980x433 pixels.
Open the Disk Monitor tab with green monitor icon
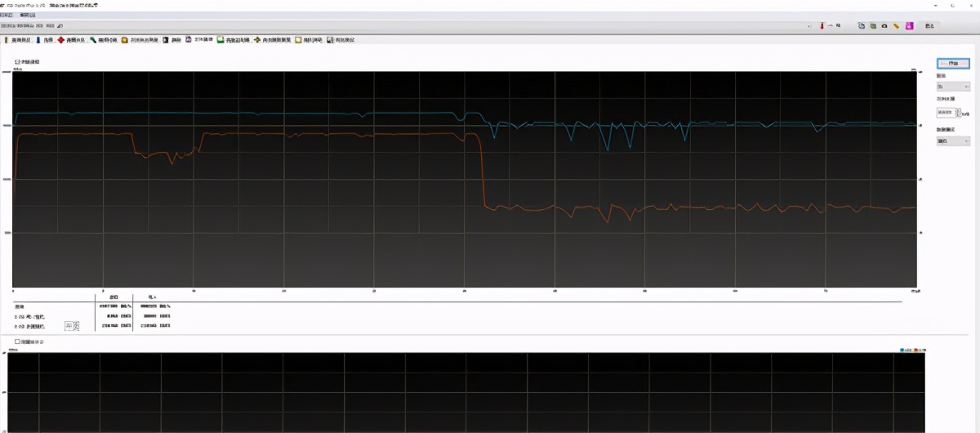point(234,39)
